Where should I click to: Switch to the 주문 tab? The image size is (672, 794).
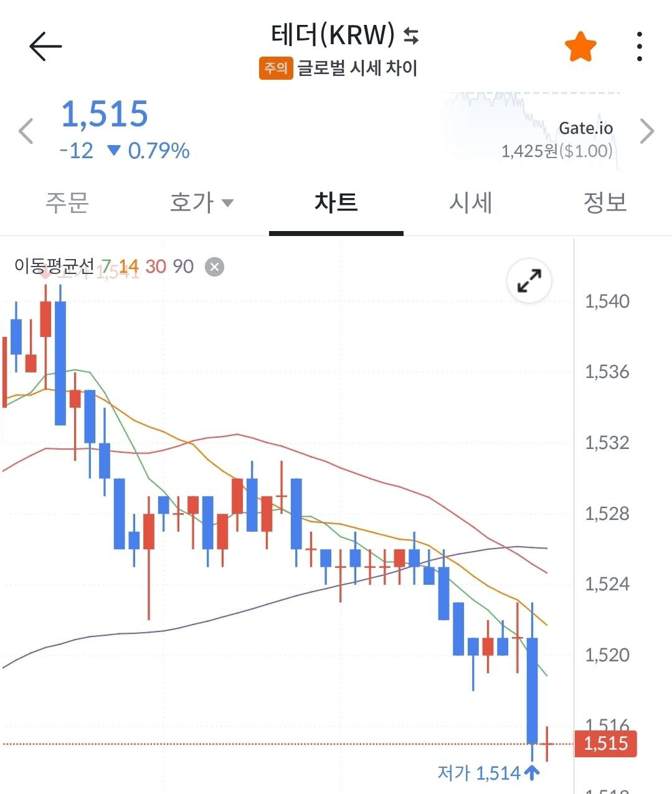pos(67,202)
